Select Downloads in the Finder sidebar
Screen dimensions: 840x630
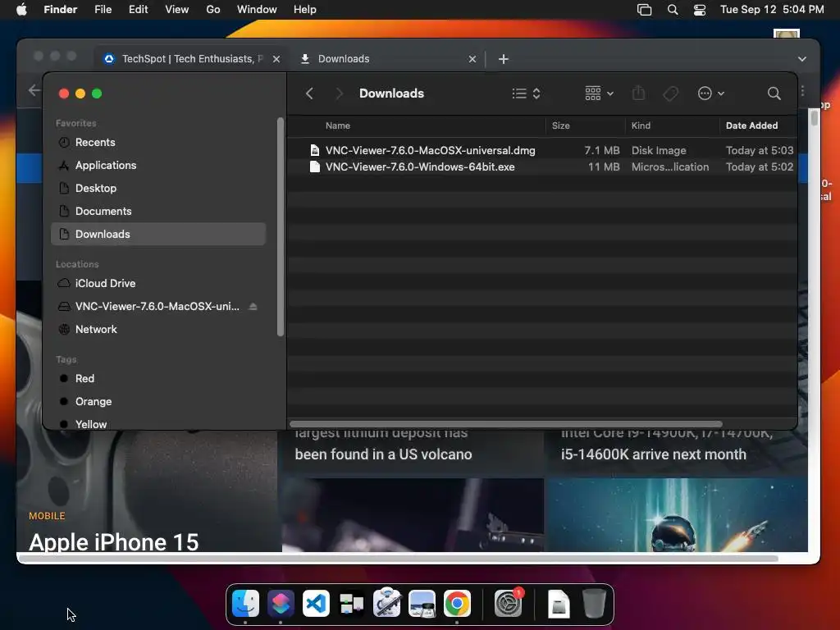coord(158,234)
